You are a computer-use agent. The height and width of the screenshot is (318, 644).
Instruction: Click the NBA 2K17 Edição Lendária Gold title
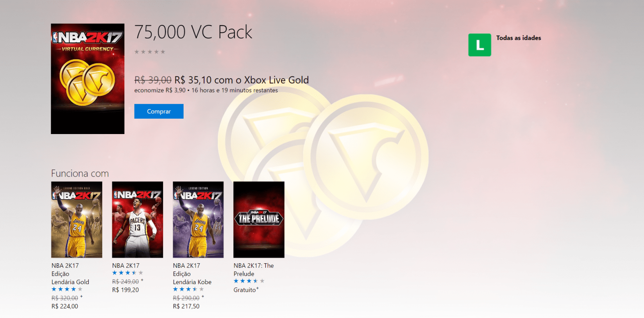click(70, 274)
